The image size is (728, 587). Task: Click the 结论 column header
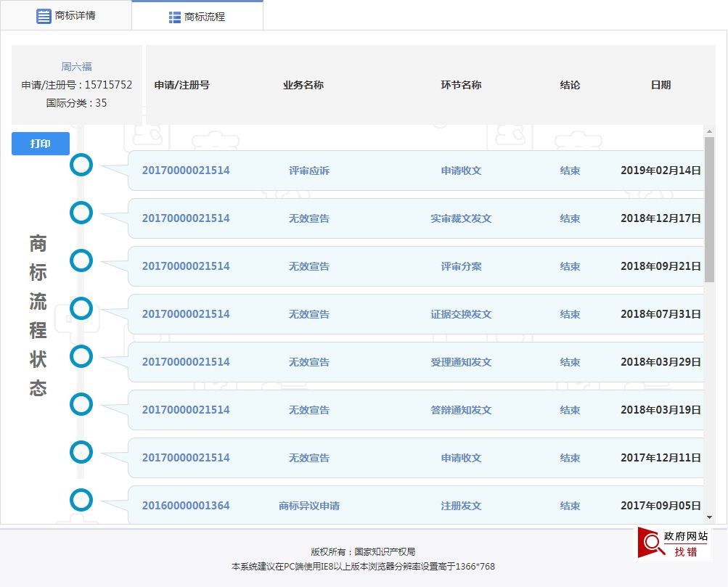point(570,85)
